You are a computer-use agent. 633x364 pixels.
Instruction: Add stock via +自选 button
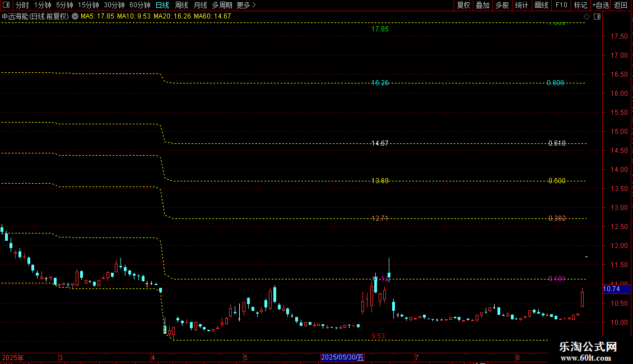[x=601, y=5]
